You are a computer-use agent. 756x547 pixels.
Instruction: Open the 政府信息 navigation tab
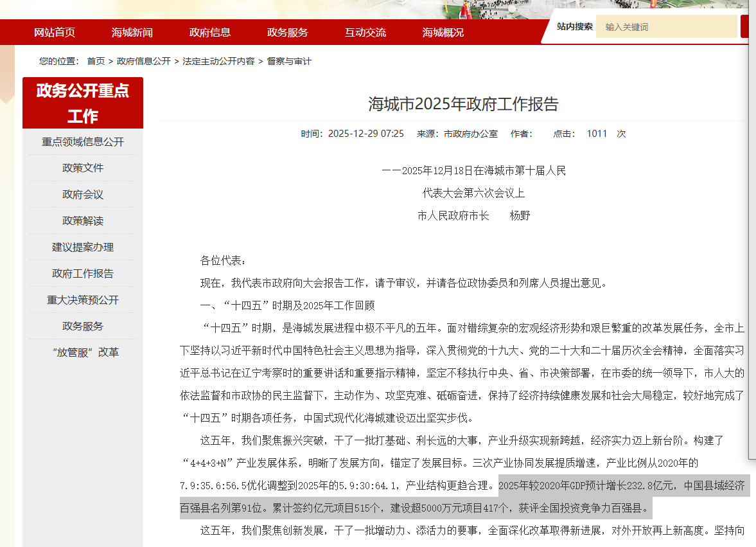click(x=210, y=32)
